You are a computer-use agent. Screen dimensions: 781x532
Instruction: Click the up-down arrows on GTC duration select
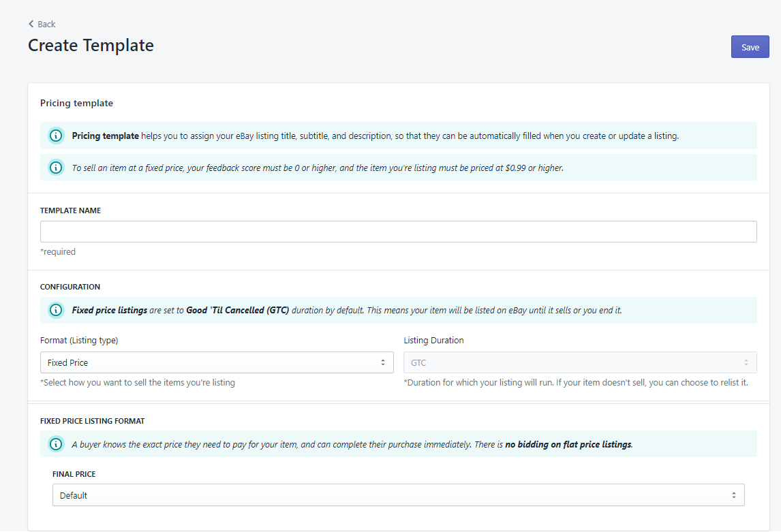tap(746, 362)
